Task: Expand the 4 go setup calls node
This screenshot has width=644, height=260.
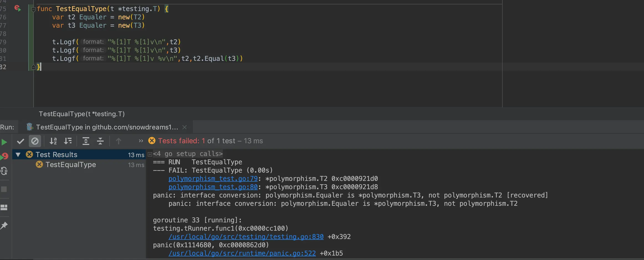Action: 149,154
